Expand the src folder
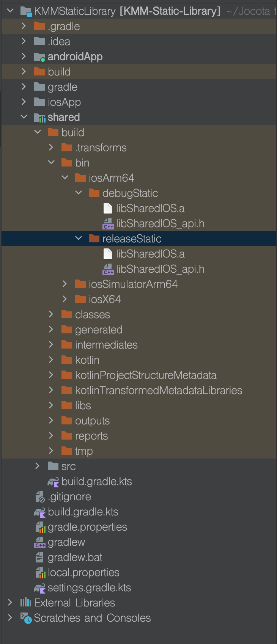This screenshot has height=644, width=277. [37, 466]
